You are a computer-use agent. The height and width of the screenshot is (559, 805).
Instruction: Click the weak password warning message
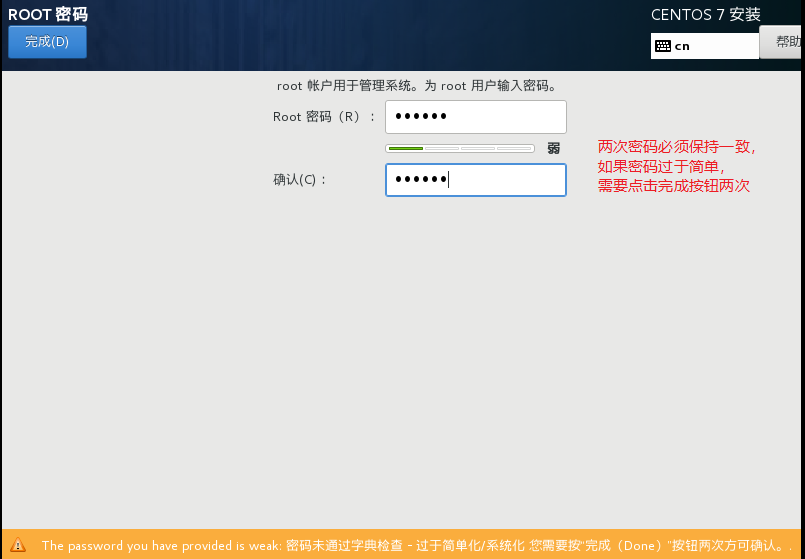point(416,545)
